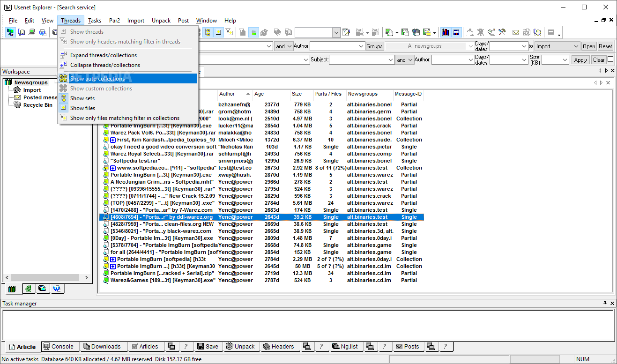Tick the checkbox next to Clear button

pyautogui.click(x=610, y=59)
